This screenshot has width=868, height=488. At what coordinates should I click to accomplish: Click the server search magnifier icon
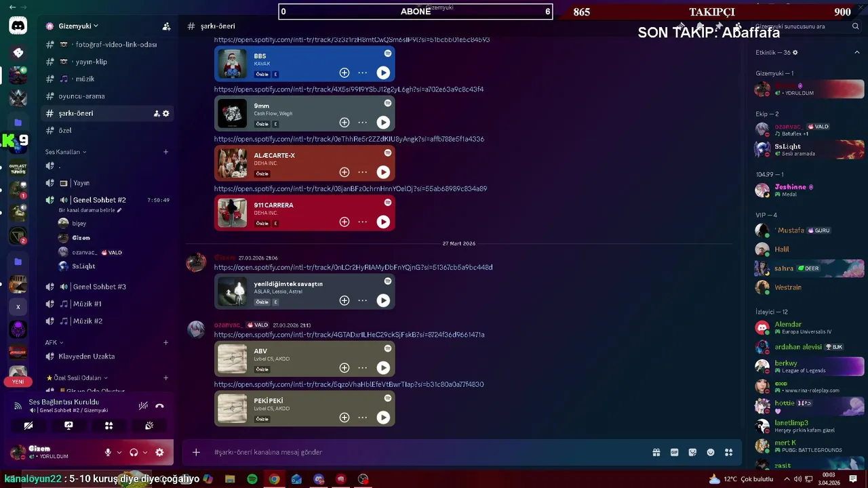coord(855,26)
